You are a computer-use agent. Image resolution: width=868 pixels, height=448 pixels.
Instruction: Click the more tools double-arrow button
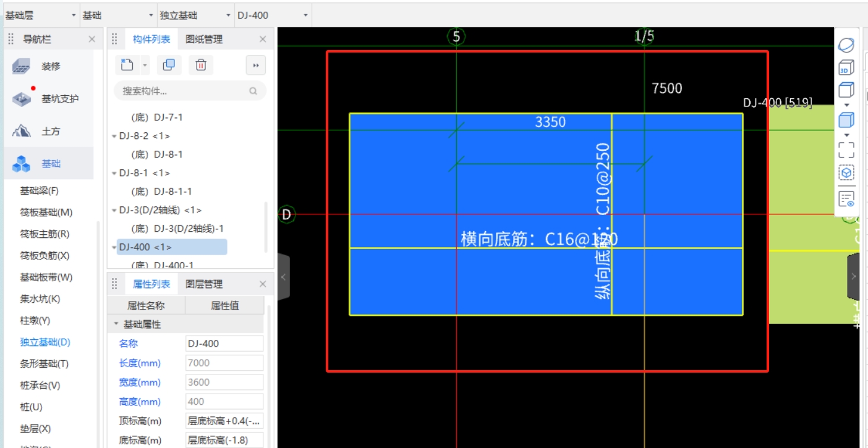tap(256, 65)
